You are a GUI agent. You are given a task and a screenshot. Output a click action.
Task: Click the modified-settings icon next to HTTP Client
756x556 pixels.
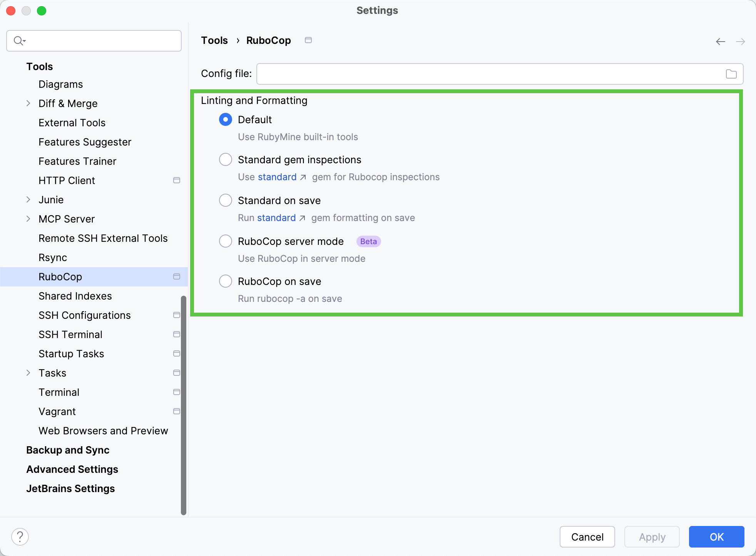[x=177, y=180]
